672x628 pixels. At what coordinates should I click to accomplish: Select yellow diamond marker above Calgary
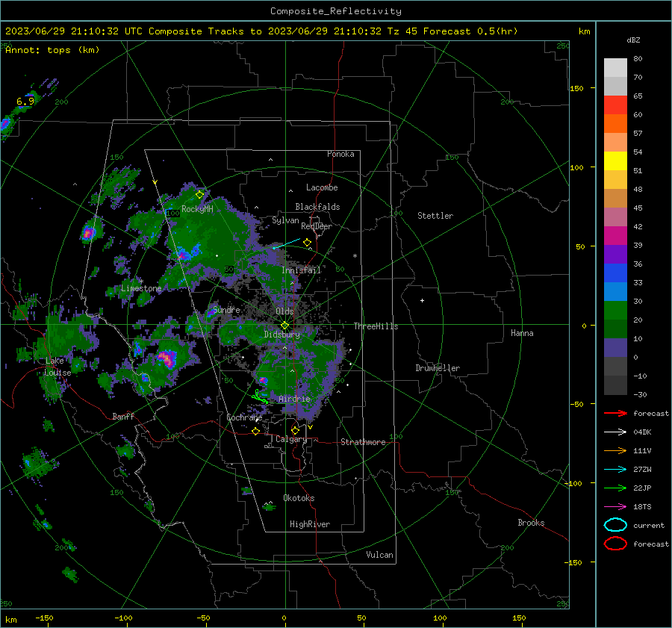pyautogui.click(x=295, y=430)
